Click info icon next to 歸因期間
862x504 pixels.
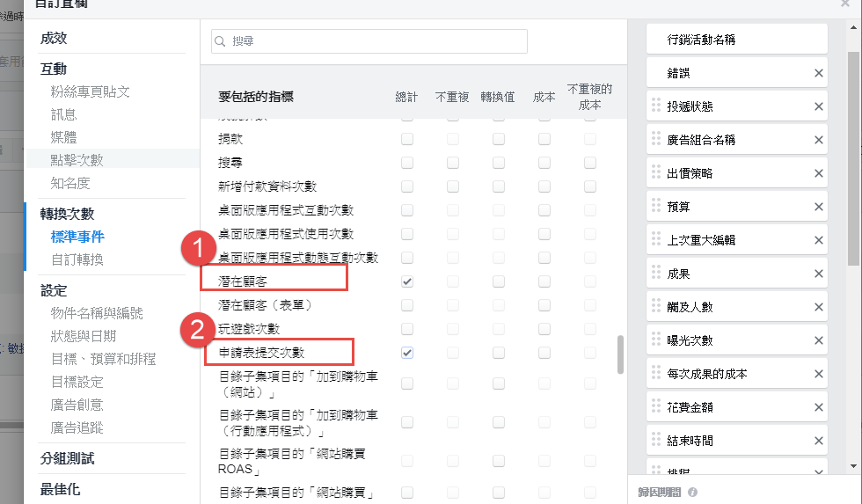point(693,493)
